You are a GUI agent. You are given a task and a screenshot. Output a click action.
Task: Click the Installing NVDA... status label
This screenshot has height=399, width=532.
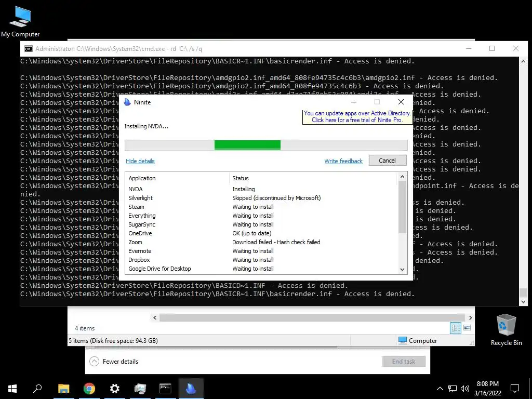(146, 126)
